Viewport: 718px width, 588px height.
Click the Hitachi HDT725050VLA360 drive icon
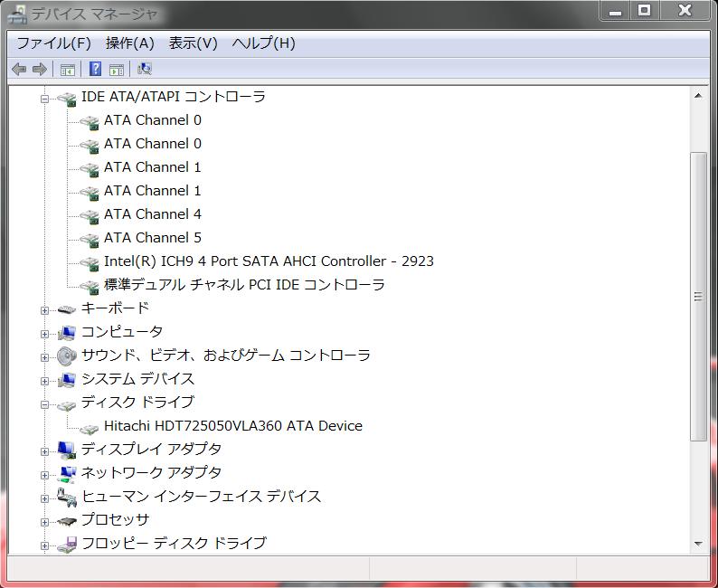coord(90,429)
